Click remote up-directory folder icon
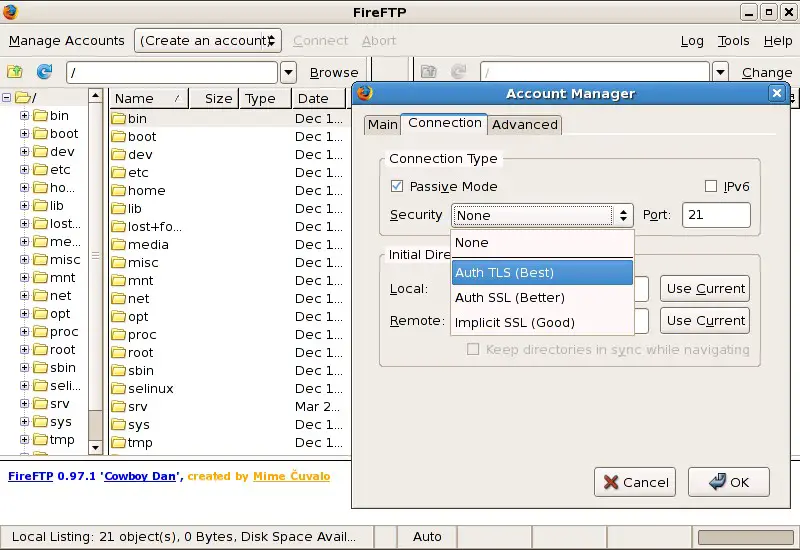 (x=429, y=71)
